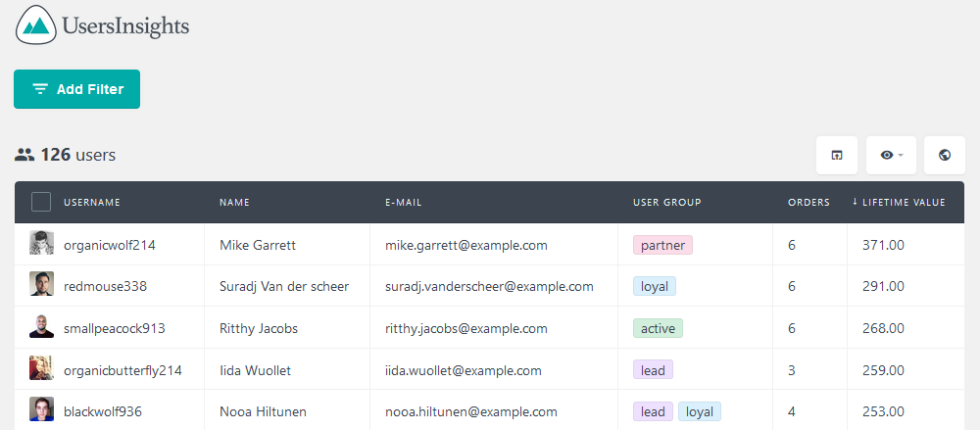Open the organicbutterfly214 username

(122, 370)
